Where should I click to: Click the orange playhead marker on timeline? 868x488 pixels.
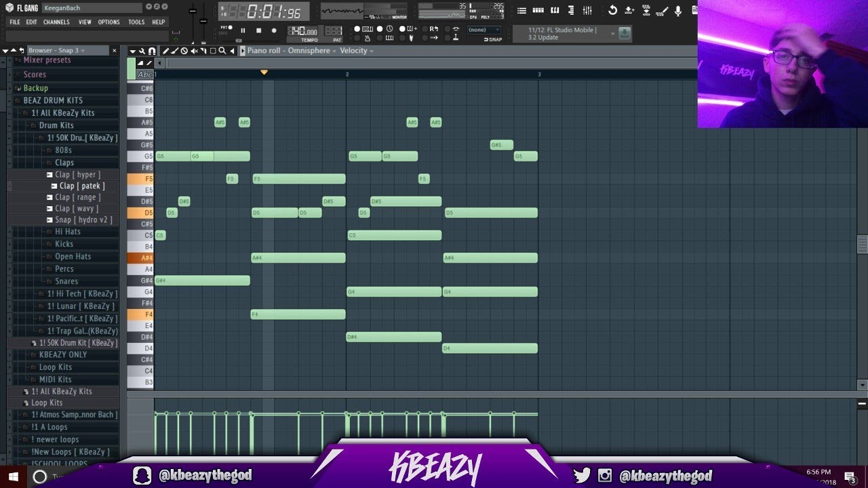264,72
